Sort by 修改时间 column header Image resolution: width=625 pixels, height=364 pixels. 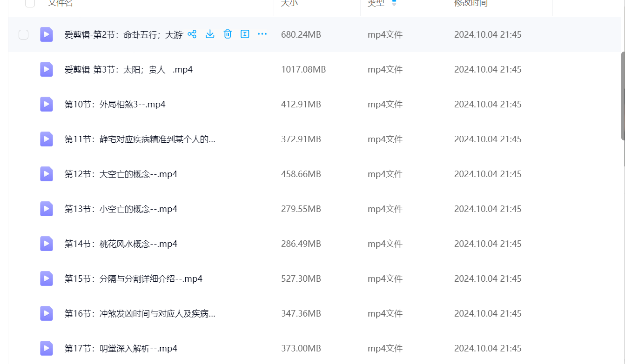pos(471,3)
